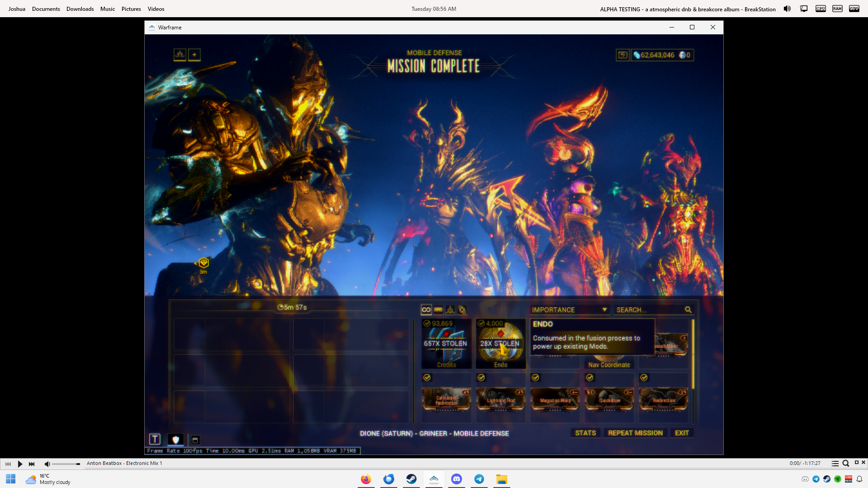Open Steam from the taskbar
The height and width of the screenshot is (488, 868).
411,479
